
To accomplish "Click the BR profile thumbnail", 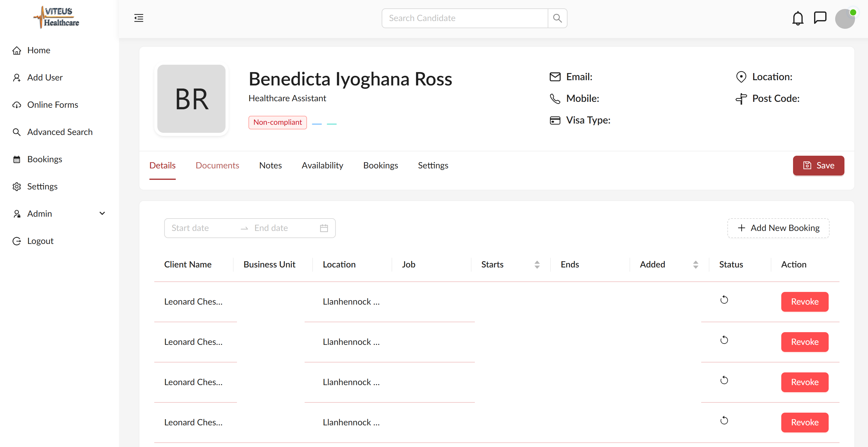I will pyautogui.click(x=191, y=99).
